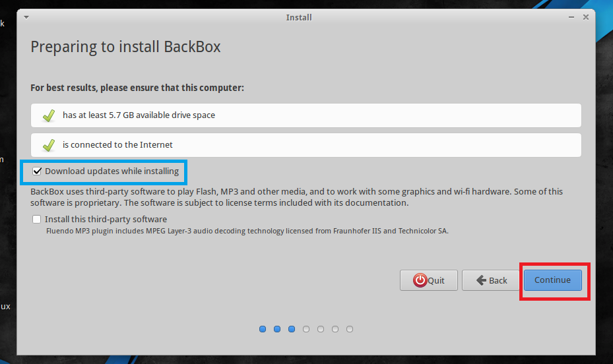613x364 pixels.
Task: Enable Install this third-party software
Action: point(37,219)
